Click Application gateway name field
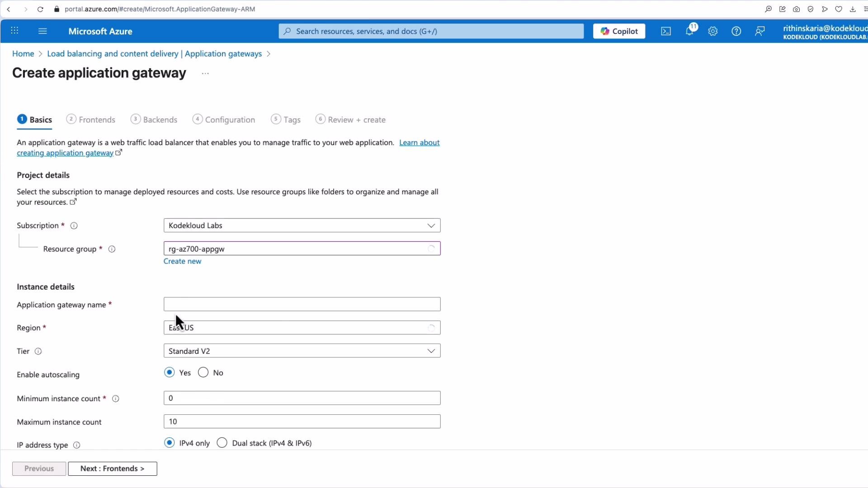This screenshot has width=868, height=488. tap(302, 304)
